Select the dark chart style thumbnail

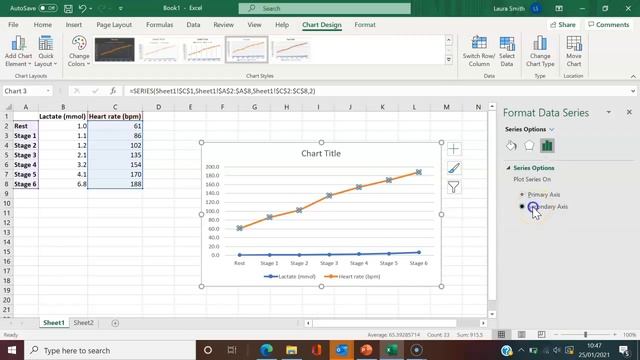coord(114,50)
